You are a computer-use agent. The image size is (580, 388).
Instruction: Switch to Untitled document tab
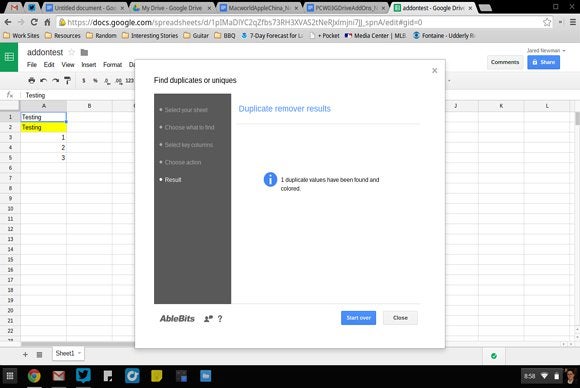click(x=85, y=8)
